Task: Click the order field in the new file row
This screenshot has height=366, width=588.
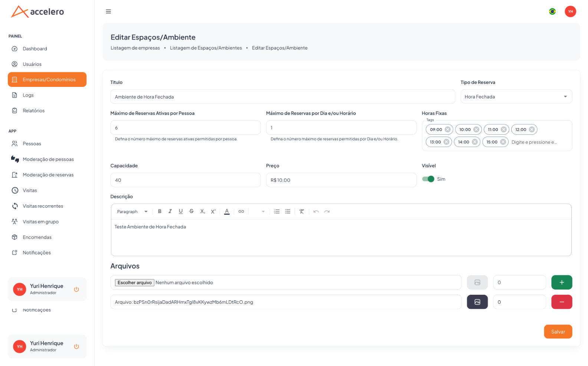Action: pyautogui.click(x=519, y=282)
